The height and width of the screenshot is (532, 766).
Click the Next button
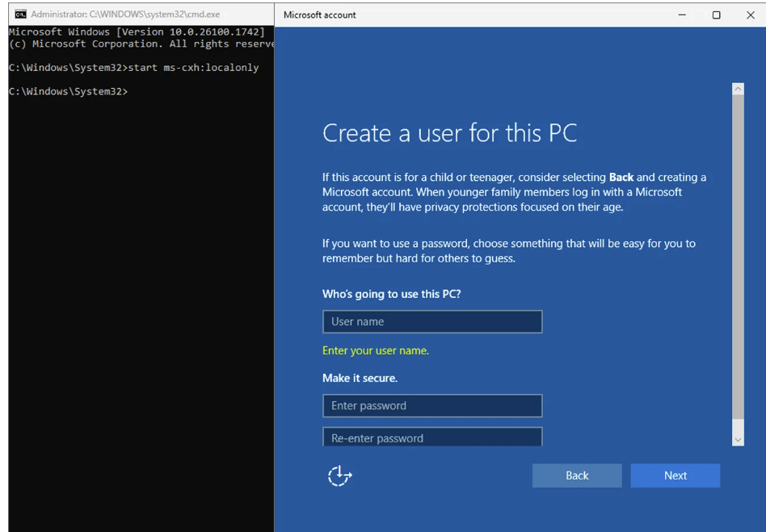tap(676, 475)
